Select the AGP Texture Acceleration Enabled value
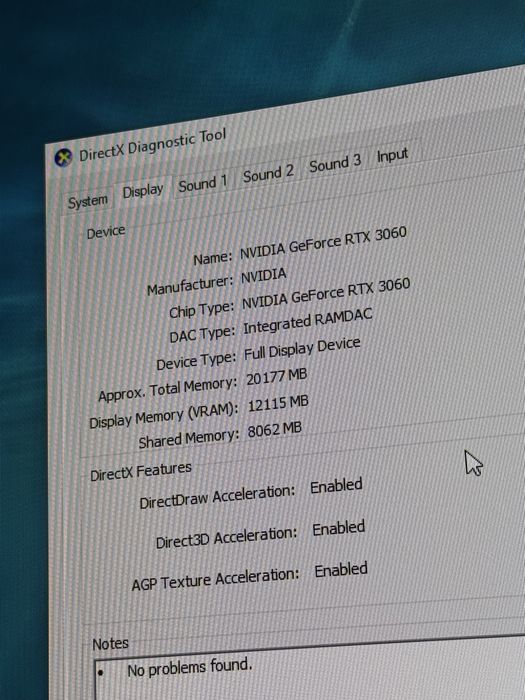 tap(341, 570)
